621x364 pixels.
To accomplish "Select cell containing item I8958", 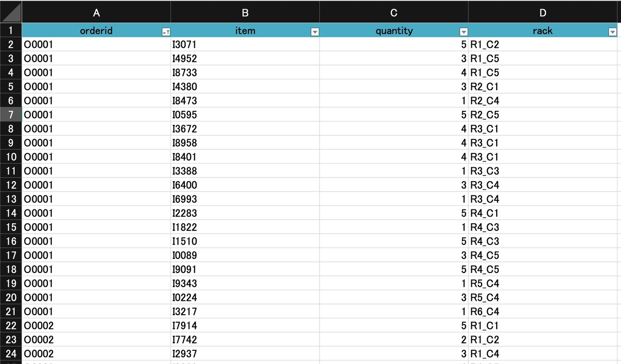I will [x=245, y=143].
